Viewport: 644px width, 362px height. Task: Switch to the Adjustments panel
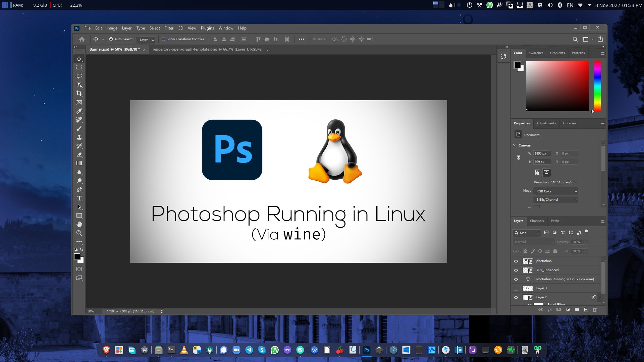tap(546, 123)
